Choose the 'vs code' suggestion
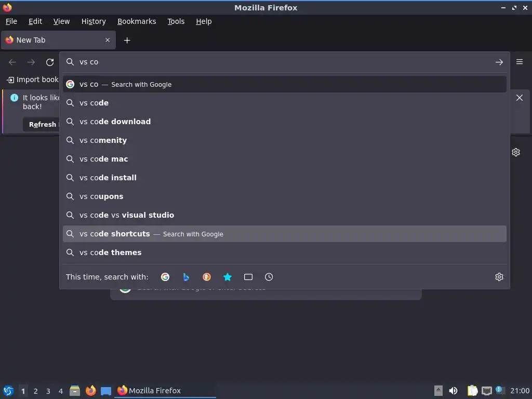 click(x=284, y=103)
